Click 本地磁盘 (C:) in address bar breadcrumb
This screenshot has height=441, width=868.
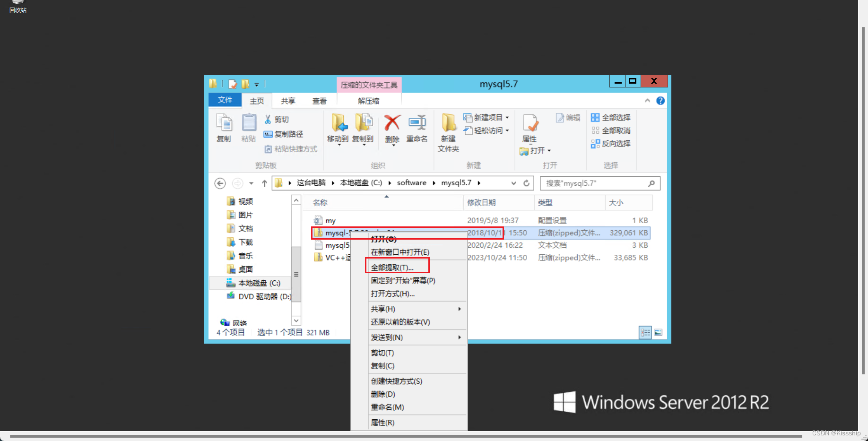(x=361, y=183)
